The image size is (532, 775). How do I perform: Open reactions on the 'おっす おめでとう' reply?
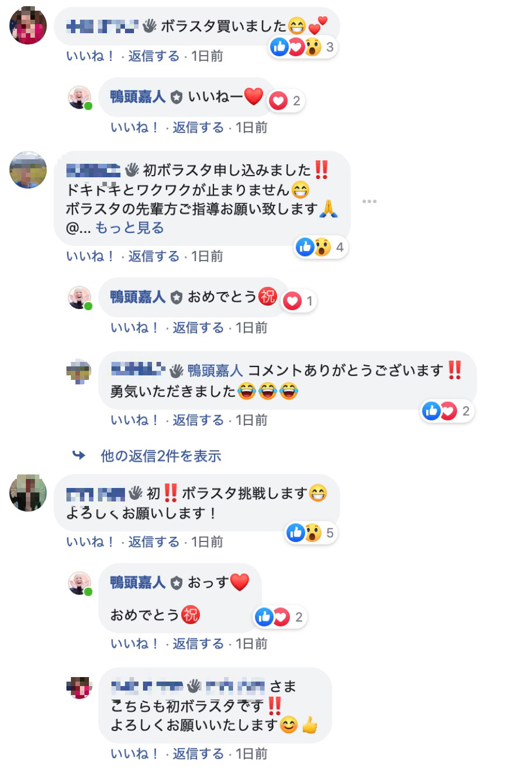280,617
